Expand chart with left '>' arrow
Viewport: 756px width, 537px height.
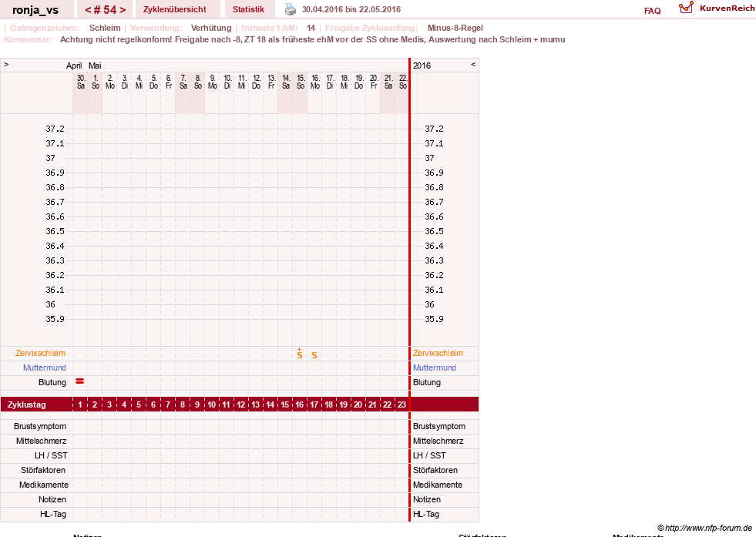click(x=6, y=64)
